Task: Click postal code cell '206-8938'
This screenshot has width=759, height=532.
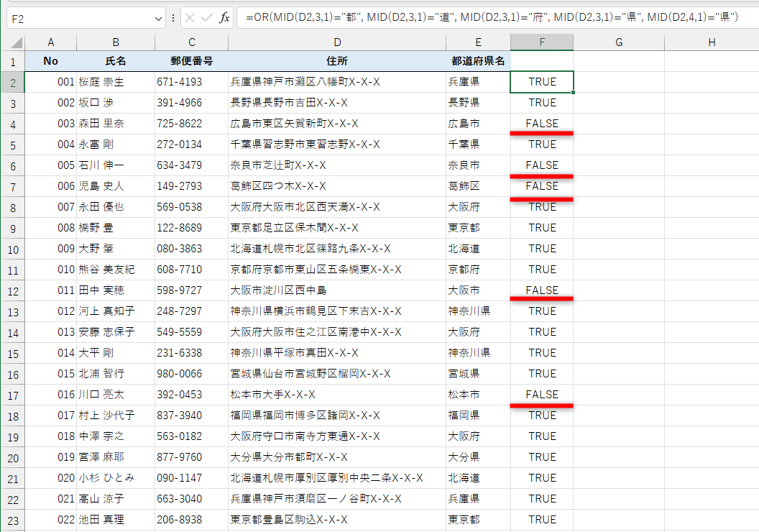Action: (192, 519)
